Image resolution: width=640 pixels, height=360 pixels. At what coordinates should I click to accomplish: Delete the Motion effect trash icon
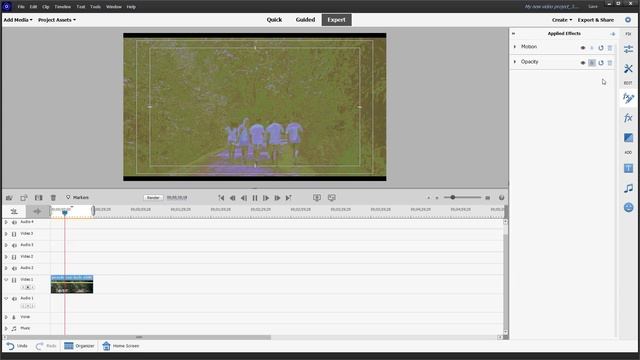610,48
